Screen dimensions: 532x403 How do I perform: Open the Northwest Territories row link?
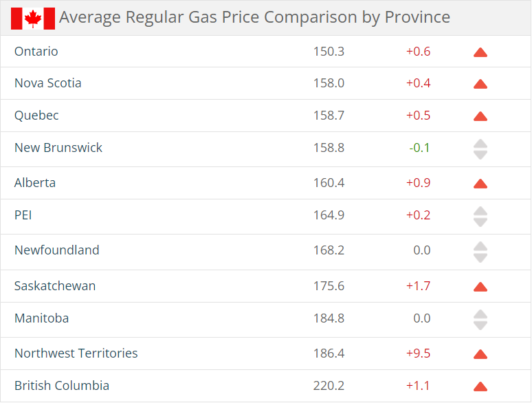[x=76, y=353]
